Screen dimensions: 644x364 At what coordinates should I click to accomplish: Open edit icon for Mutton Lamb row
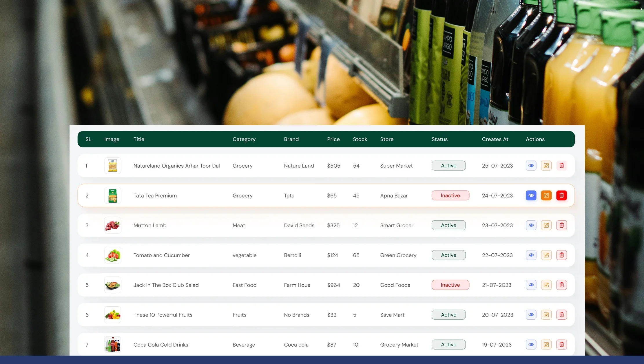pyautogui.click(x=546, y=225)
